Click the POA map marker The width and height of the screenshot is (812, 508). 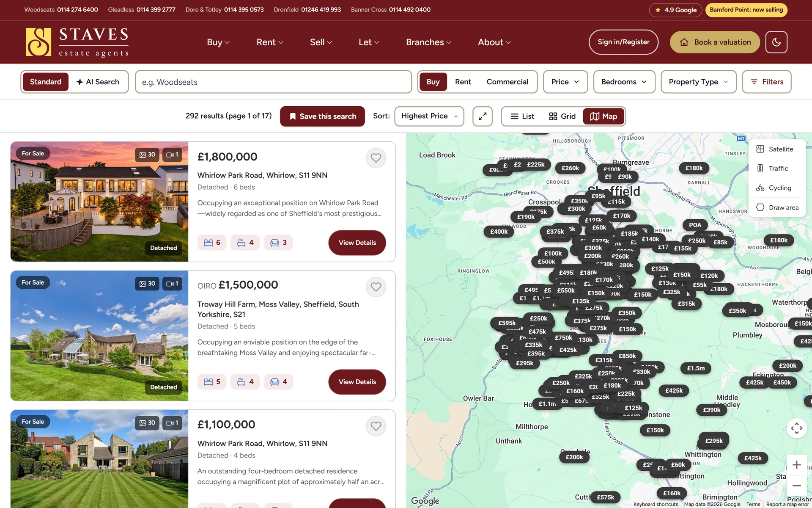695,225
